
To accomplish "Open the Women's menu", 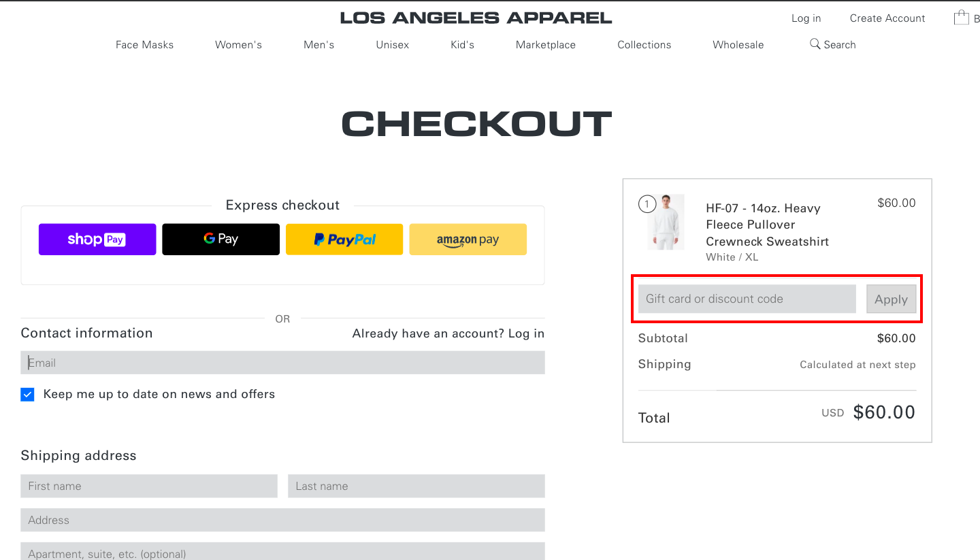I will point(238,45).
